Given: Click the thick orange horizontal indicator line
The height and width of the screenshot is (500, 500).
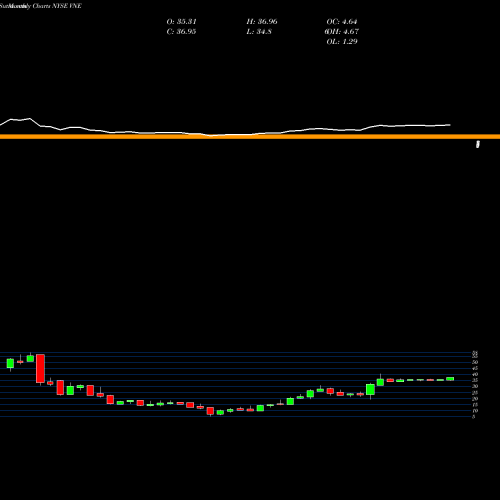Looking at the screenshot, I should tap(250, 136).
